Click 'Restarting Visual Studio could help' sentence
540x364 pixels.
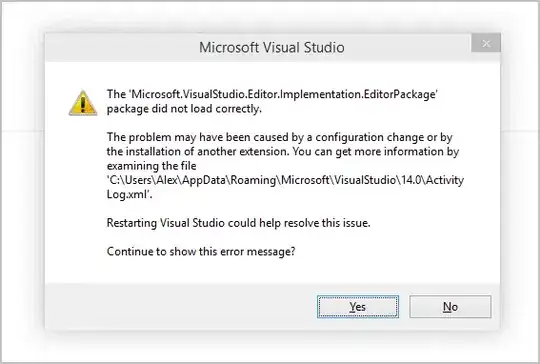tap(238, 223)
